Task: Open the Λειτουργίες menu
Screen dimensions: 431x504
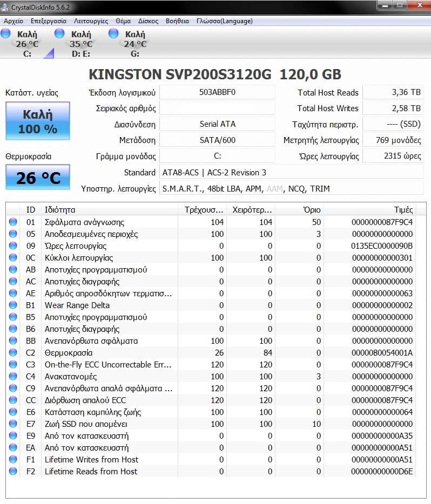Action: pos(91,21)
